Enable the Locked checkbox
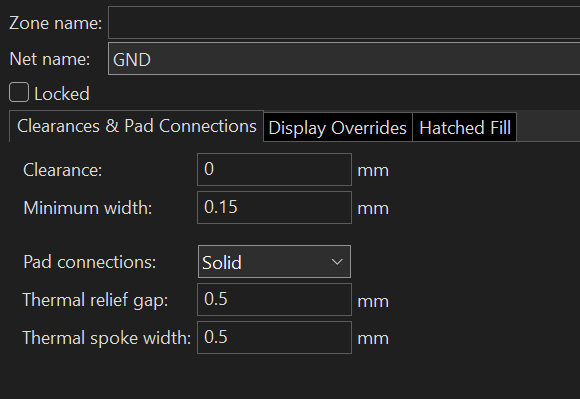This screenshot has width=580, height=399. coord(19,92)
